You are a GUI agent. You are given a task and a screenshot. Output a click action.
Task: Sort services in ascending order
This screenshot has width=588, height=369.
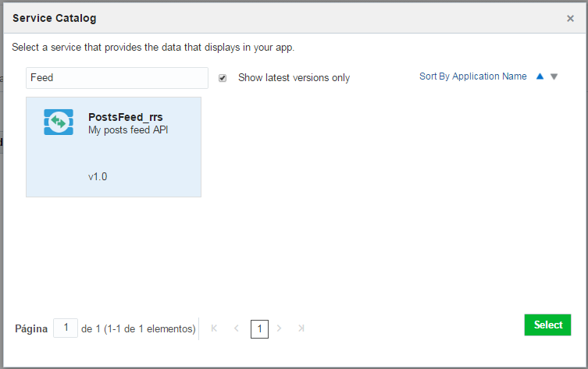(x=540, y=76)
